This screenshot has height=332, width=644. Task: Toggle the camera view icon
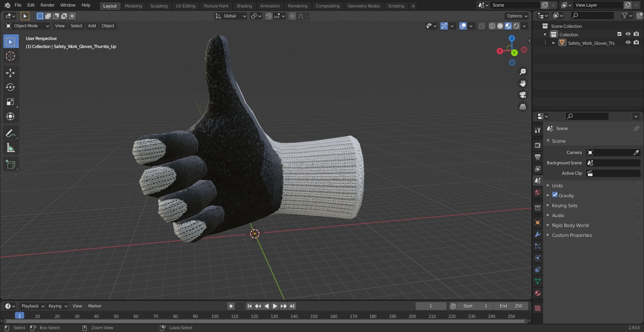523,95
